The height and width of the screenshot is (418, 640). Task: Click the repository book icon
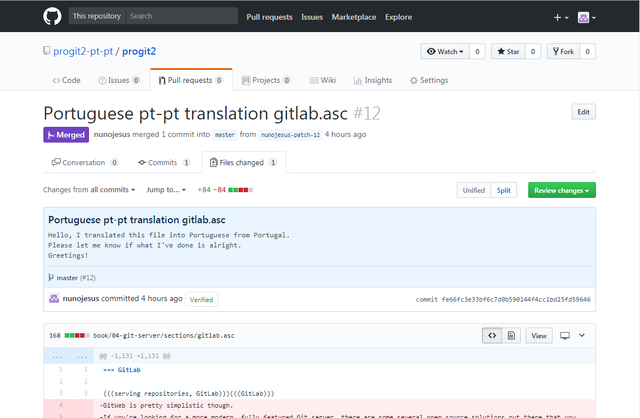[47, 51]
